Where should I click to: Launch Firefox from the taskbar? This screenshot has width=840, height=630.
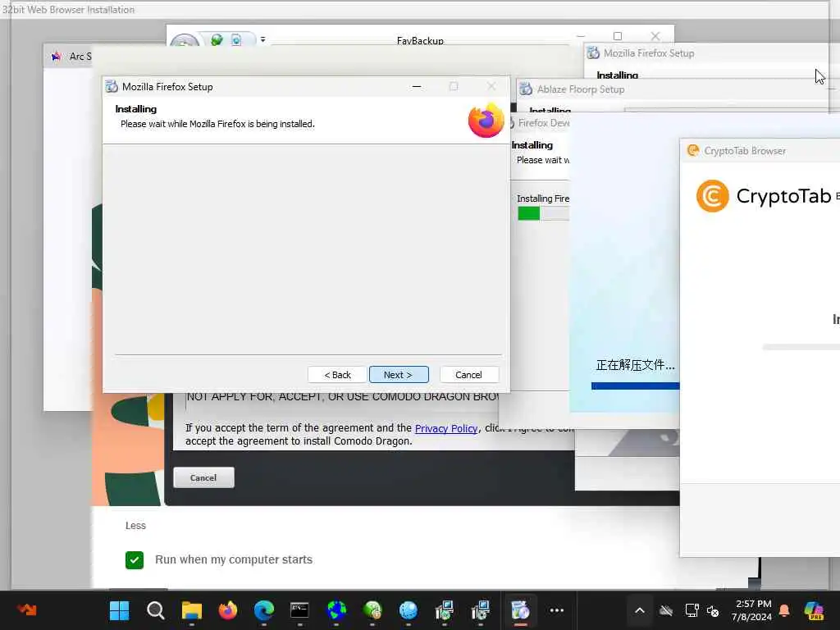tap(228, 610)
